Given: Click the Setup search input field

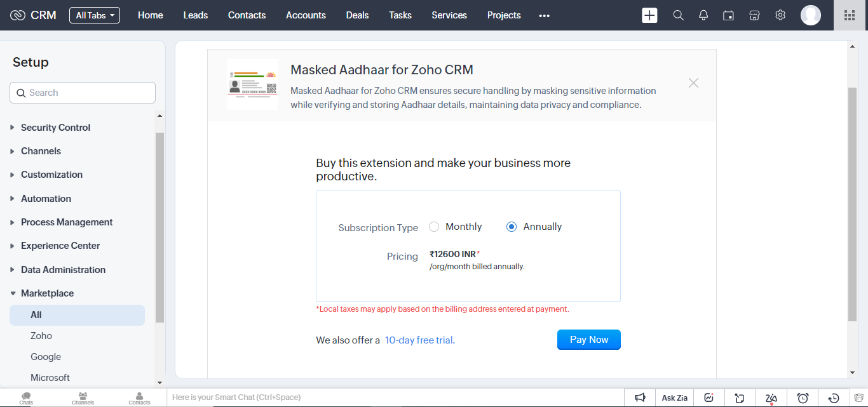Looking at the screenshot, I should click(x=83, y=93).
